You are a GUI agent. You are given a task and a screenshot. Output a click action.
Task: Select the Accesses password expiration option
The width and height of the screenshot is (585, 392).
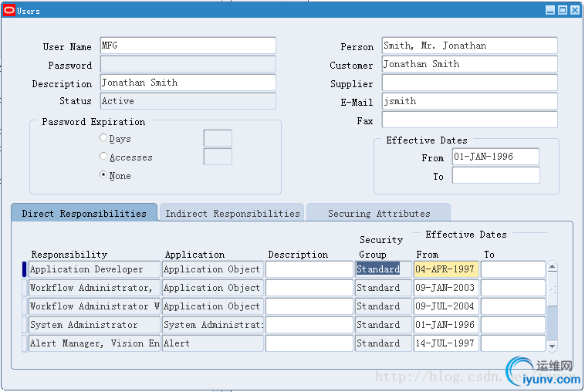[x=103, y=157]
